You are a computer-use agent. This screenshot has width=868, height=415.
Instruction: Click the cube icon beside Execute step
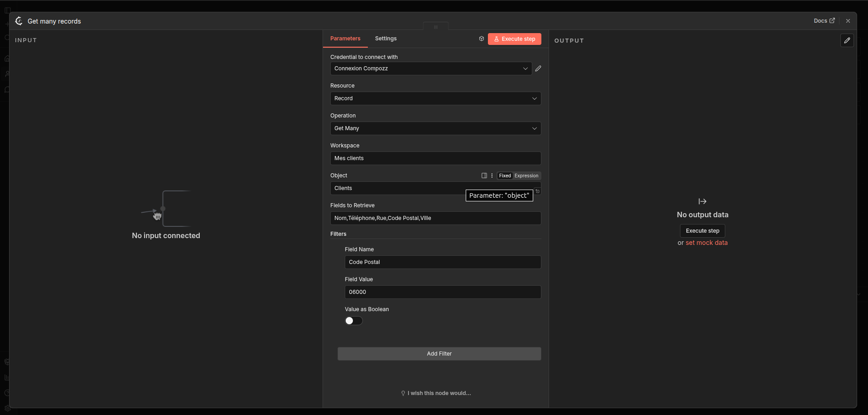(482, 39)
